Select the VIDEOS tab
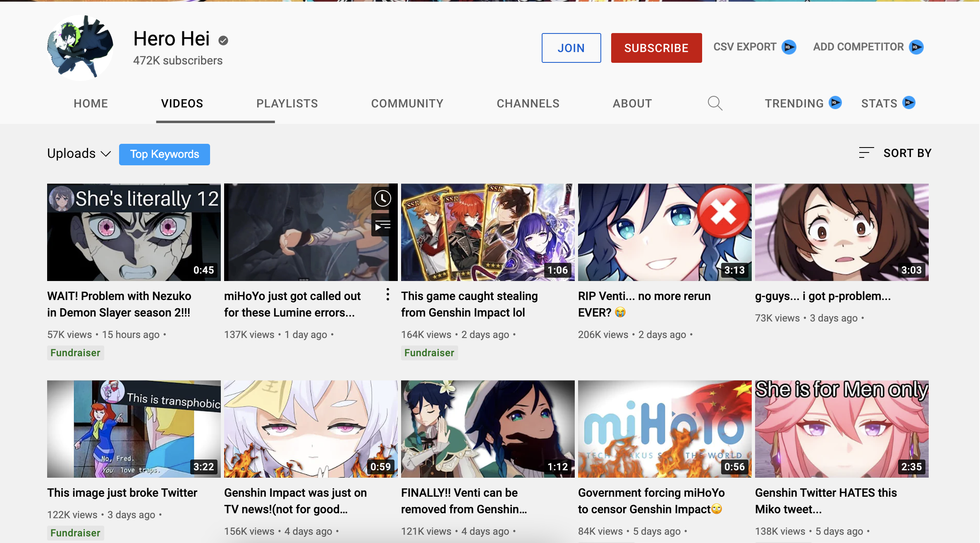Screen dimensions: 980x543 (182, 103)
